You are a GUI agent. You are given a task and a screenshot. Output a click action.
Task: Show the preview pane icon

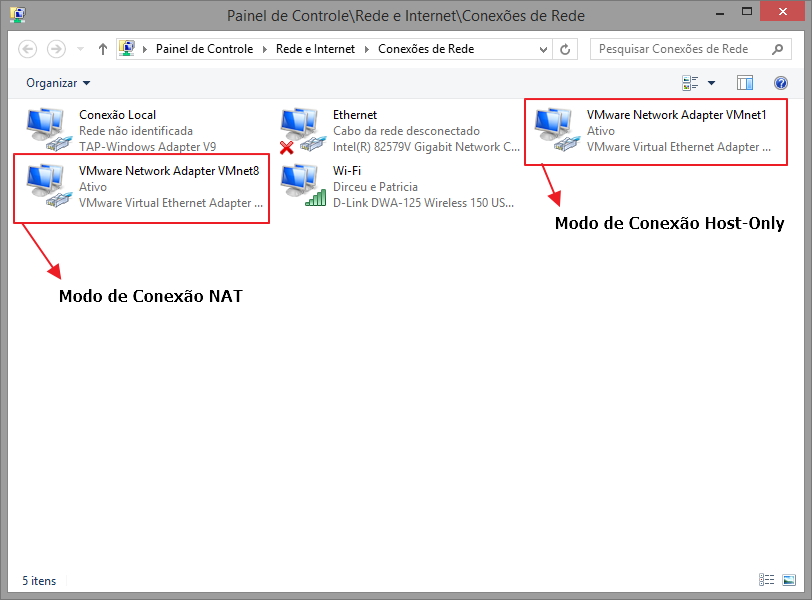(744, 83)
